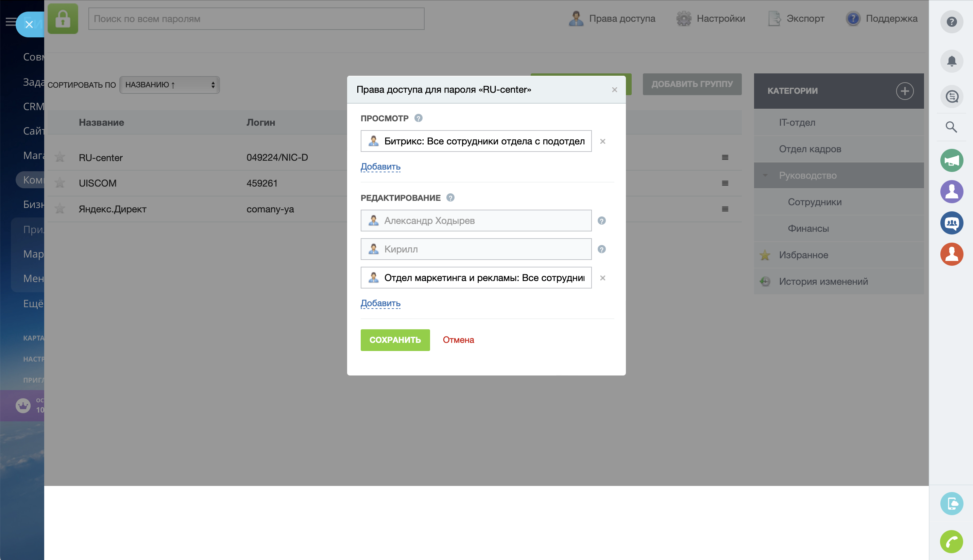Click the Отмена link in the dialog
This screenshot has width=973, height=560.
pyautogui.click(x=458, y=340)
